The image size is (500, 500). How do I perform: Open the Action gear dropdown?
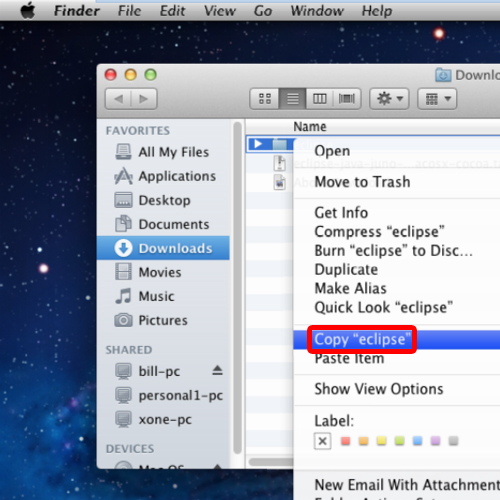pyautogui.click(x=389, y=99)
